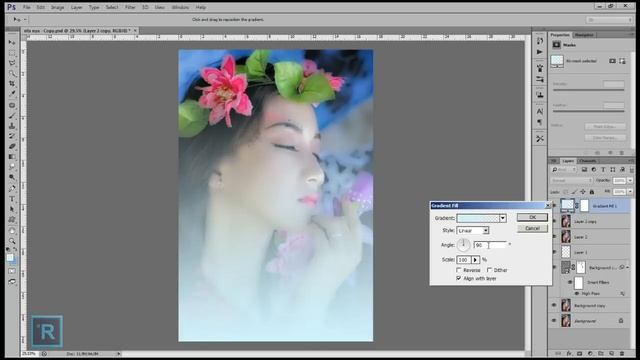Screen dimensions: 640x360
Task: Add layer style with fx icon
Action: [x=569, y=353]
